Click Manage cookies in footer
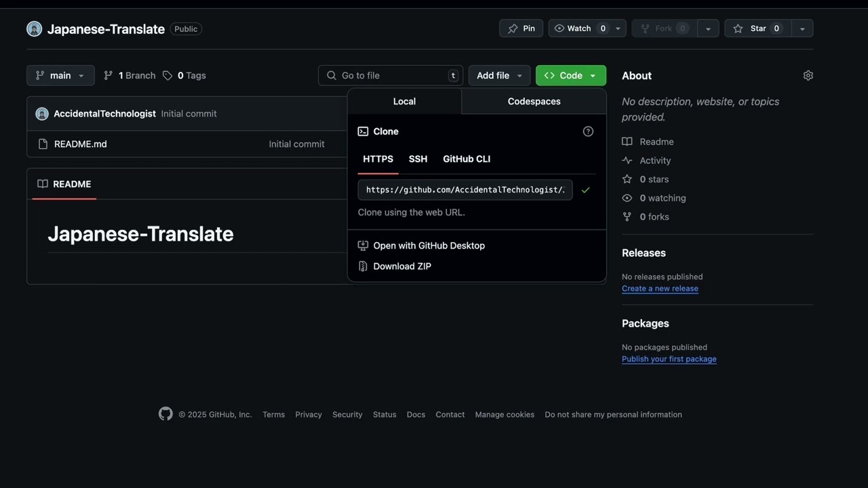Screen dimensions: 868x488 click(505, 414)
